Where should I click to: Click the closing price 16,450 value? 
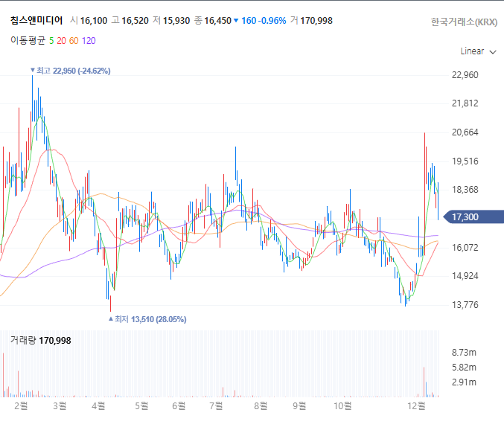click(x=217, y=21)
